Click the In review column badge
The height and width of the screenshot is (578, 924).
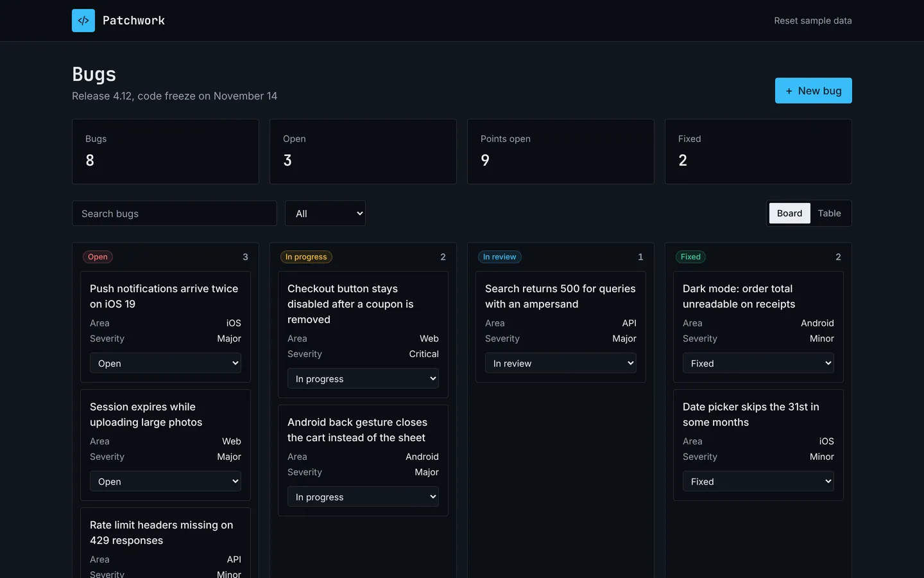[x=499, y=257]
